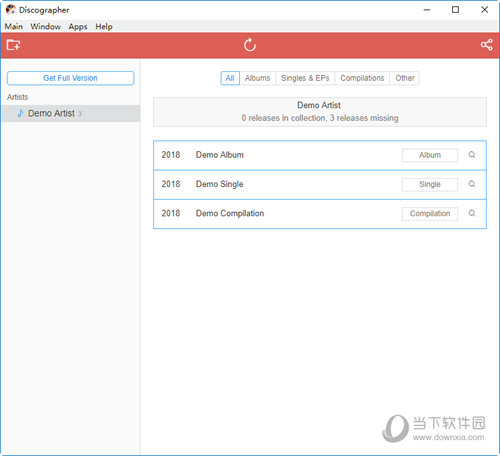Search for the Demo Compilation release
The image size is (500, 456).
(472, 213)
